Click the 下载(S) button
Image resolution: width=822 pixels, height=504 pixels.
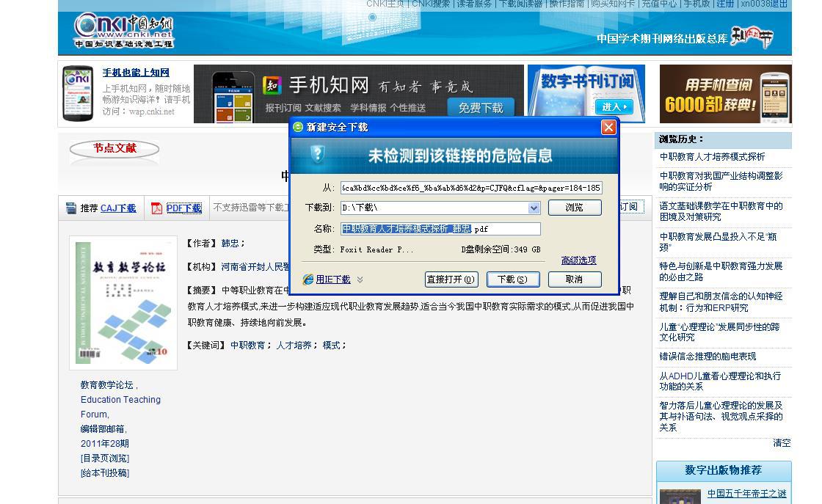[x=513, y=280]
